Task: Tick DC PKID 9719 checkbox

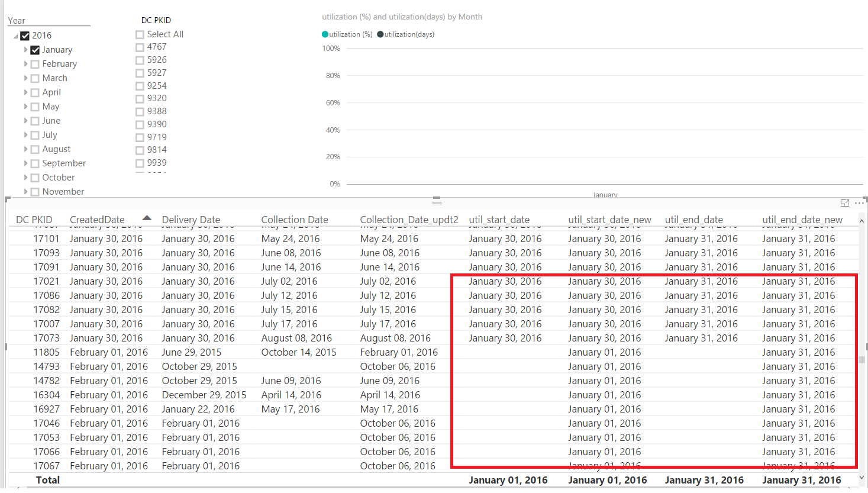Action: click(x=140, y=137)
